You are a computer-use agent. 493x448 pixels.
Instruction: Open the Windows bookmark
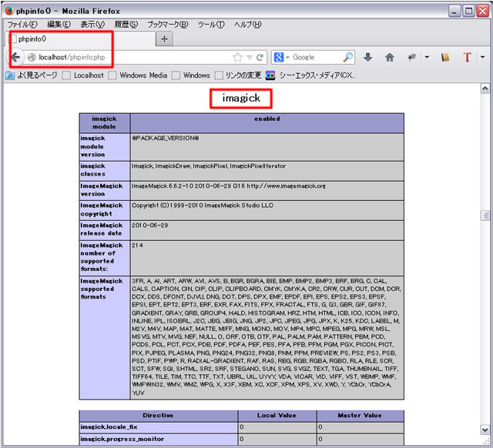191,75
